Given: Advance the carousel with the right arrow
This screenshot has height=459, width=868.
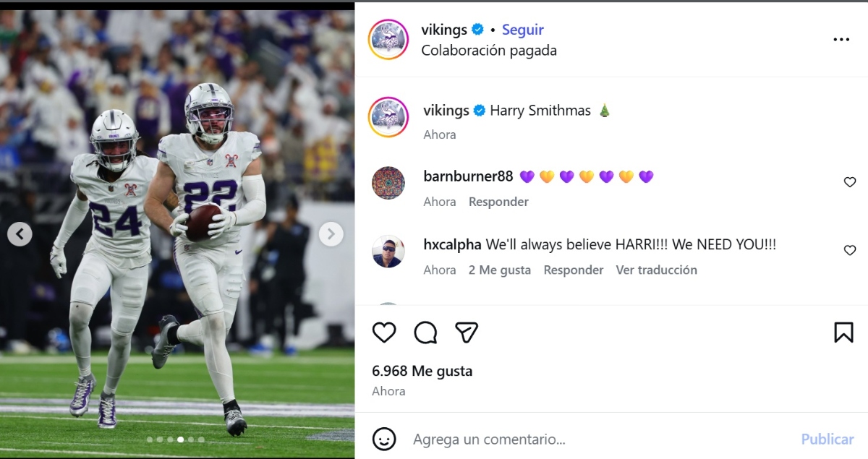Looking at the screenshot, I should pyautogui.click(x=331, y=233).
